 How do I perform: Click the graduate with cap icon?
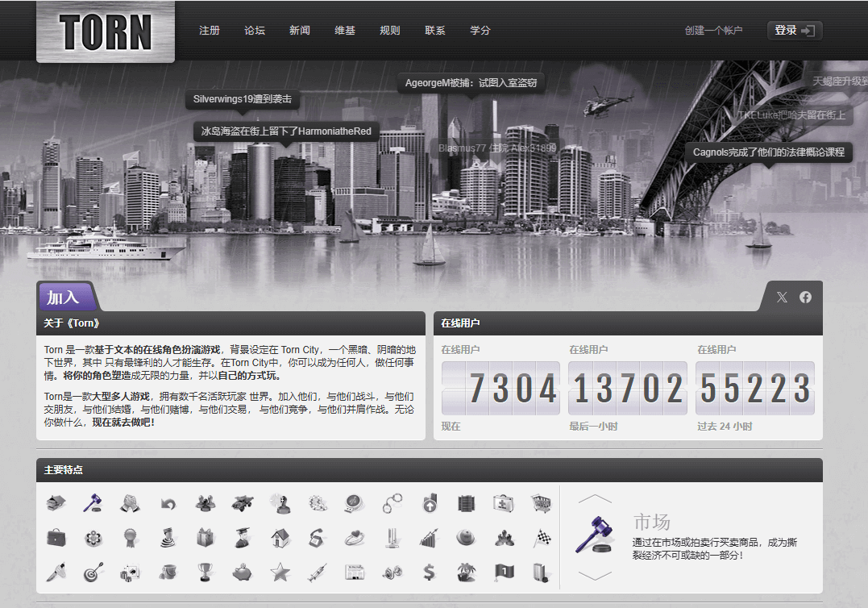(x=243, y=538)
